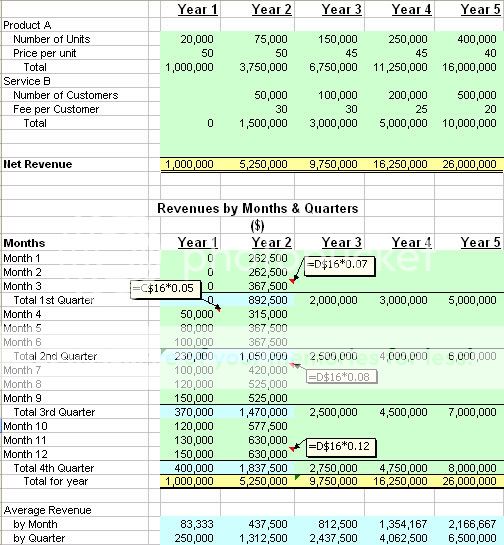Screen dimensions: 504x545
Task: Click Service B Year 5 total 10,000,000
Action: [469, 123]
